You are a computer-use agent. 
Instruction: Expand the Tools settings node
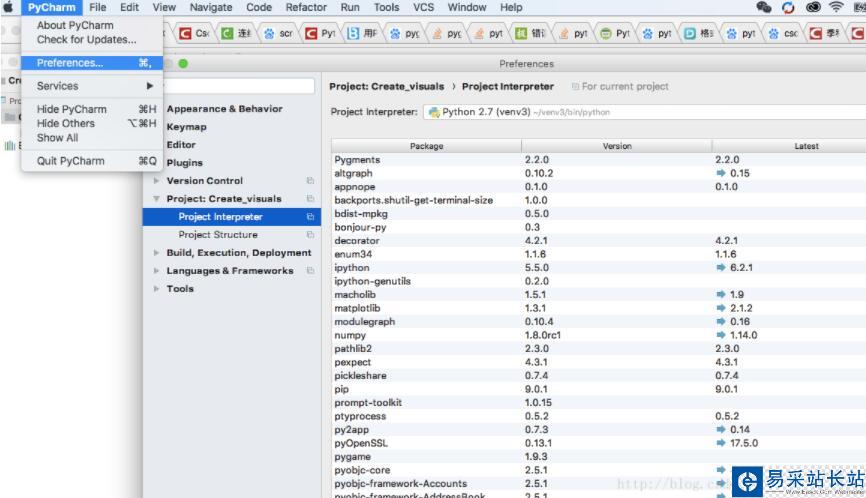(157, 289)
